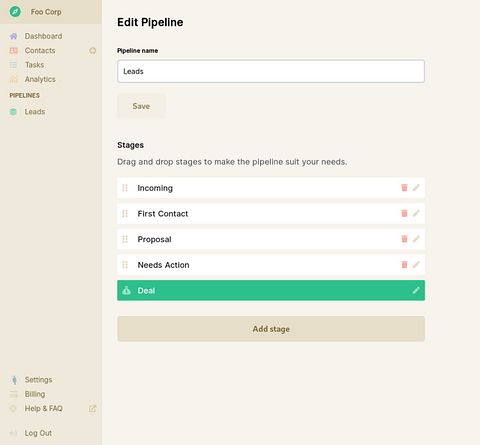Open Billing page

pyautogui.click(x=35, y=394)
